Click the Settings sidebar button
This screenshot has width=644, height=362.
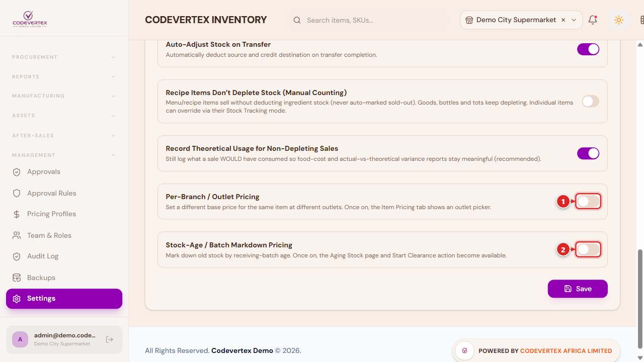64,299
